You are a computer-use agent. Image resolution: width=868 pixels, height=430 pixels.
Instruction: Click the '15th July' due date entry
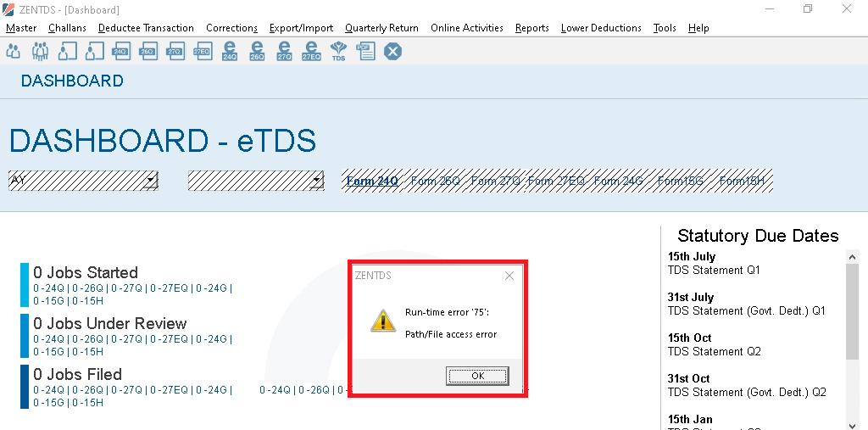[x=692, y=257]
